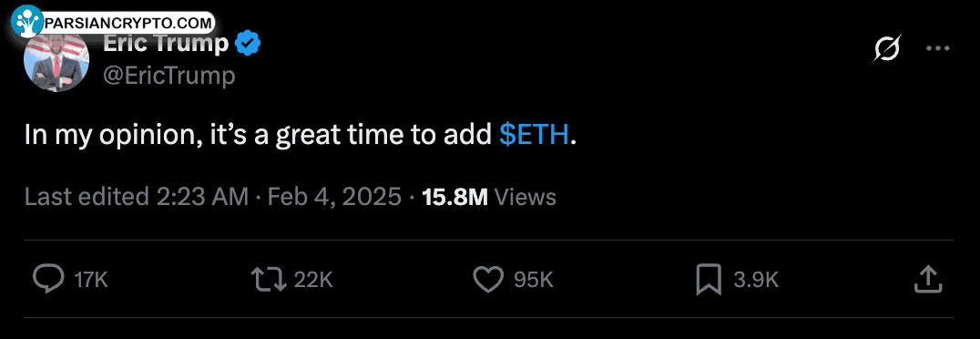This screenshot has width=980, height=339.
Task: Click the Feb 4, 2025 date
Action: (334, 197)
